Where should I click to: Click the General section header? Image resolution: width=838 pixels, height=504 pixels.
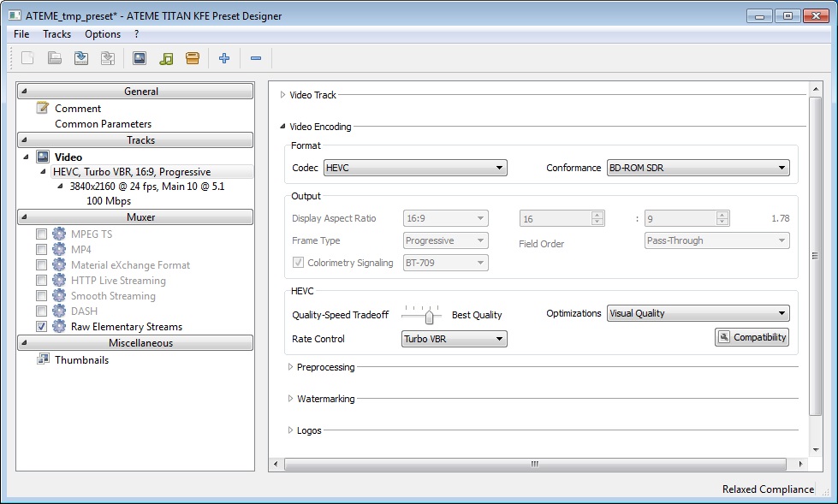point(135,92)
